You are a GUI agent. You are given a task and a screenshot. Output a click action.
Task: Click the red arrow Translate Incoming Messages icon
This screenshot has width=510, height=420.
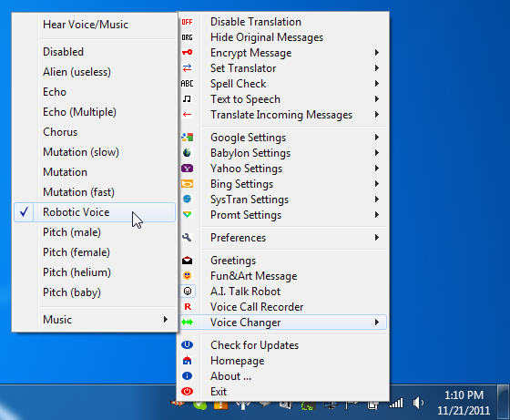[187, 114]
